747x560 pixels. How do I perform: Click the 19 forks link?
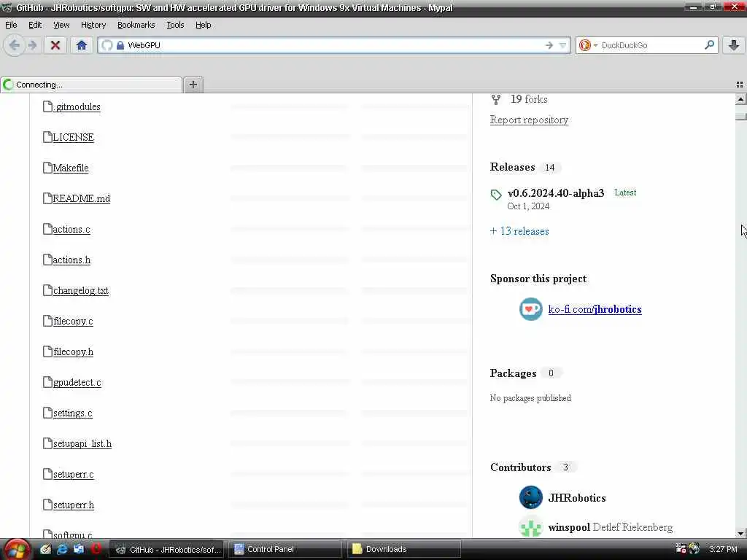tap(529, 99)
